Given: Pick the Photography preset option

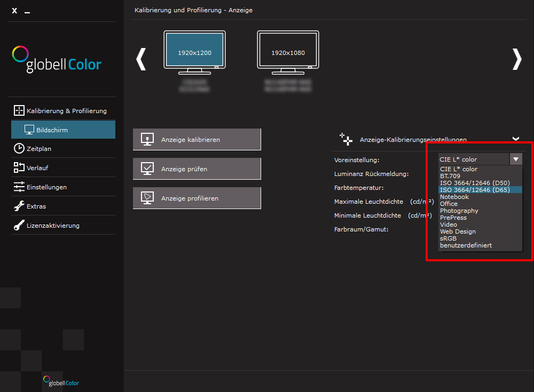Looking at the screenshot, I should pos(459,211).
